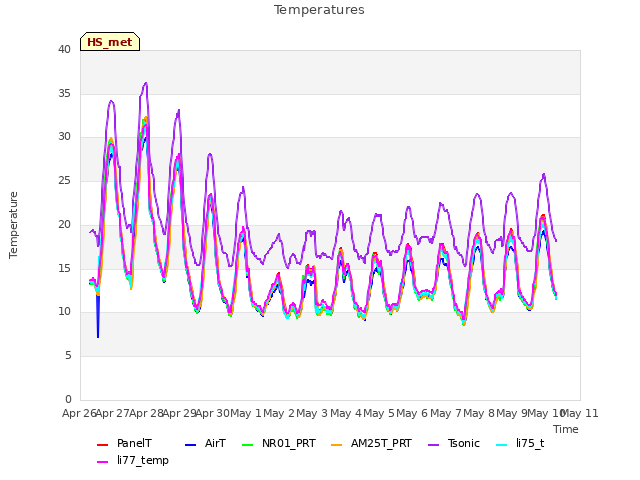Screen dimensions: 640x480
Task: Click the 5 y-axis tick label
Action: (x=68, y=356)
